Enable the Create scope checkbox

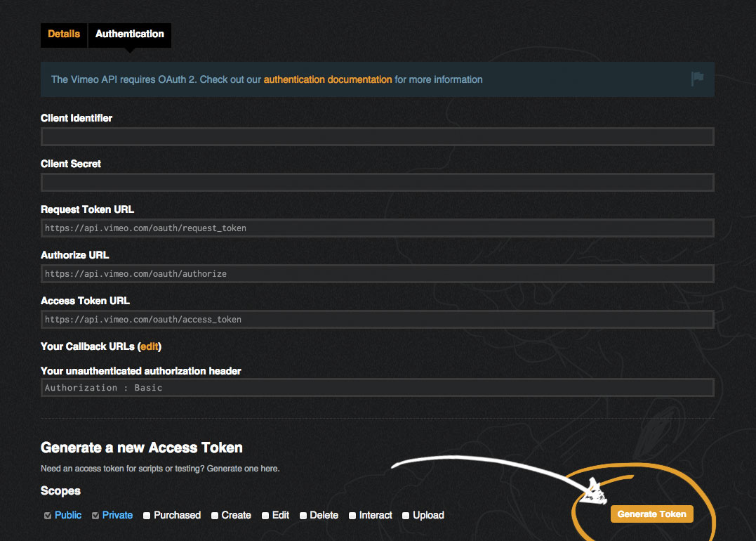tap(215, 516)
